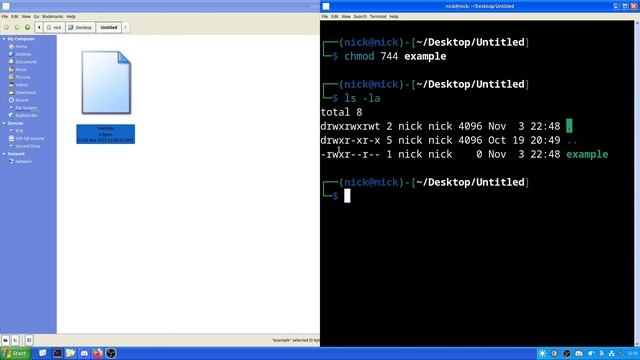640x360 pixels.
Task: Click the Discord icon in the system tray
Action: (579, 353)
